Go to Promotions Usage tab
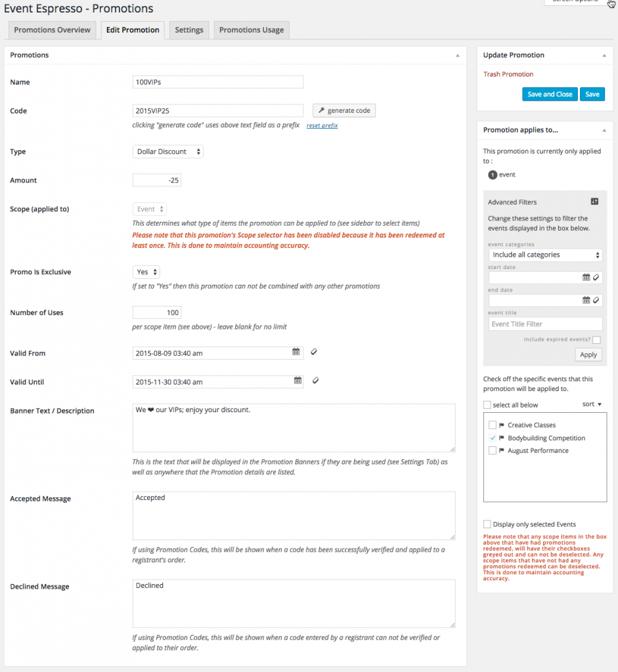Image resolution: width=618 pixels, height=672 pixels. [252, 30]
